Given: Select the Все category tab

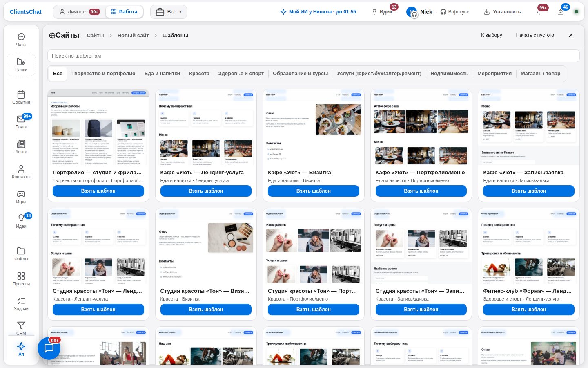Looking at the screenshot, I should coord(58,74).
